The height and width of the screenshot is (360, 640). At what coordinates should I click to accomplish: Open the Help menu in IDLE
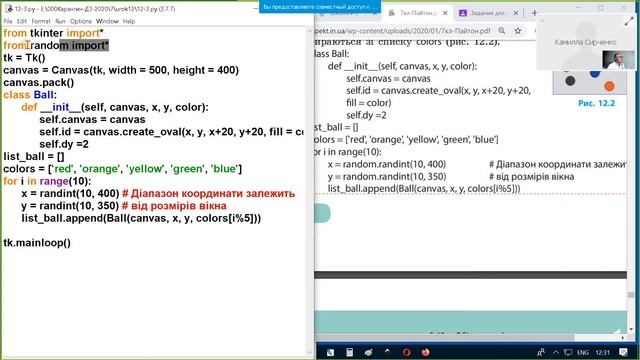tap(129, 21)
